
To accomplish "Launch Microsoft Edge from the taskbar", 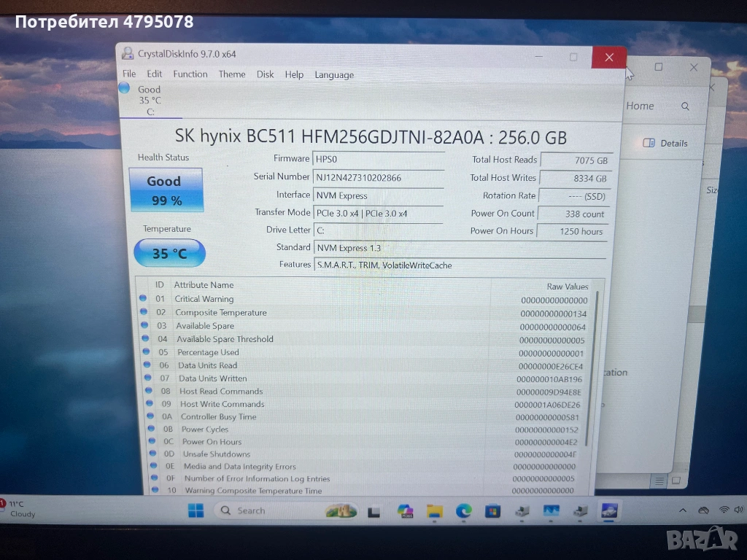I will coord(464,510).
